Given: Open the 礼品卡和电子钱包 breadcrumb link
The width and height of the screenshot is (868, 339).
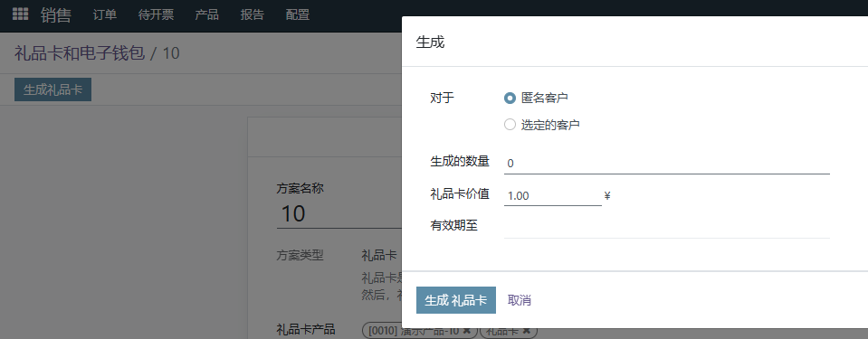Looking at the screenshot, I should click(x=80, y=53).
